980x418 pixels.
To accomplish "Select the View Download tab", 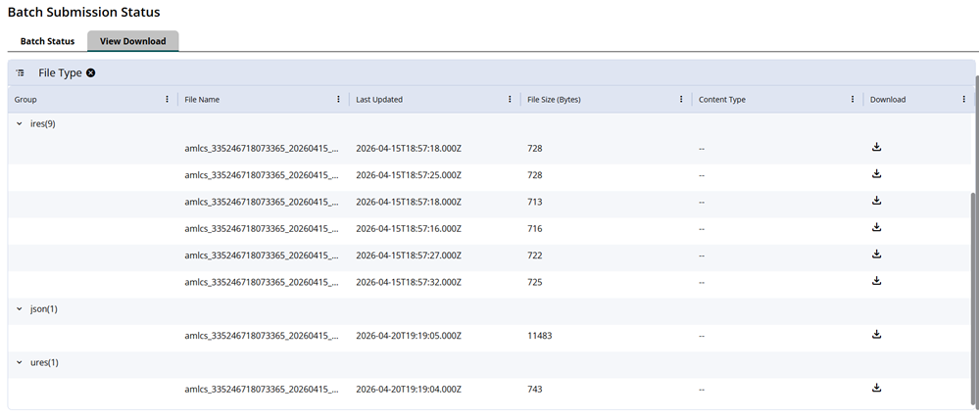I will tap(133, 41).
